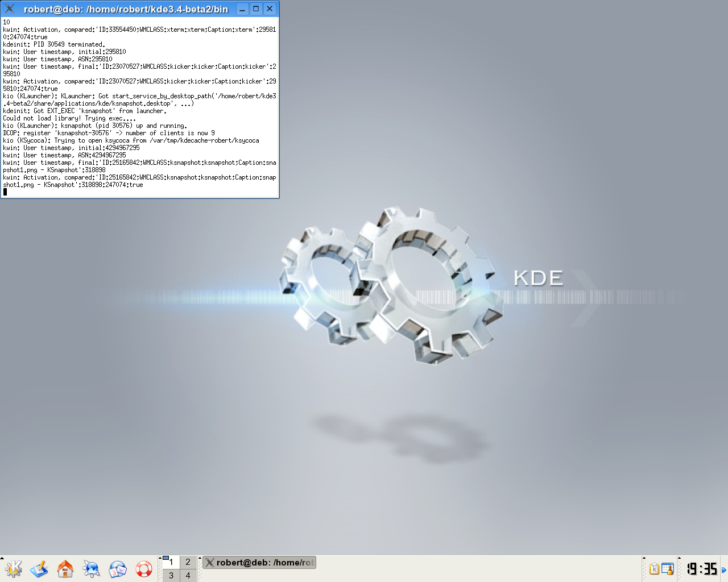Switch to virtual desktop 4
This screenshot has height=582, width=728.
188,575
